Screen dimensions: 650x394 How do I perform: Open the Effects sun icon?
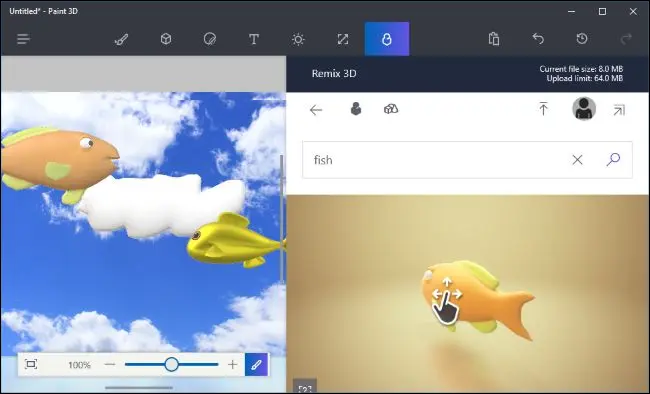pyautogui.click(x=298, y=39)
